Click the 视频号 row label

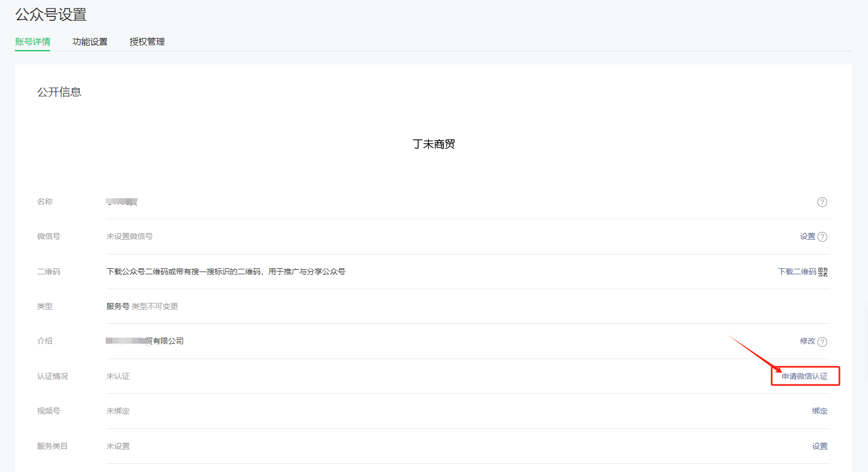pos(48,411)
